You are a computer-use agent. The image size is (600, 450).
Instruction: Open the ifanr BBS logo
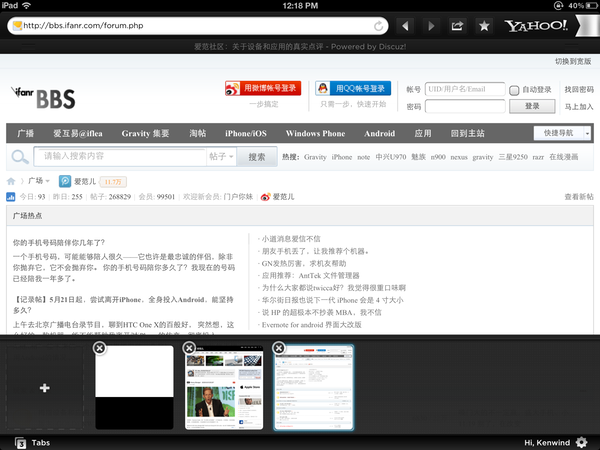point(43,98)
